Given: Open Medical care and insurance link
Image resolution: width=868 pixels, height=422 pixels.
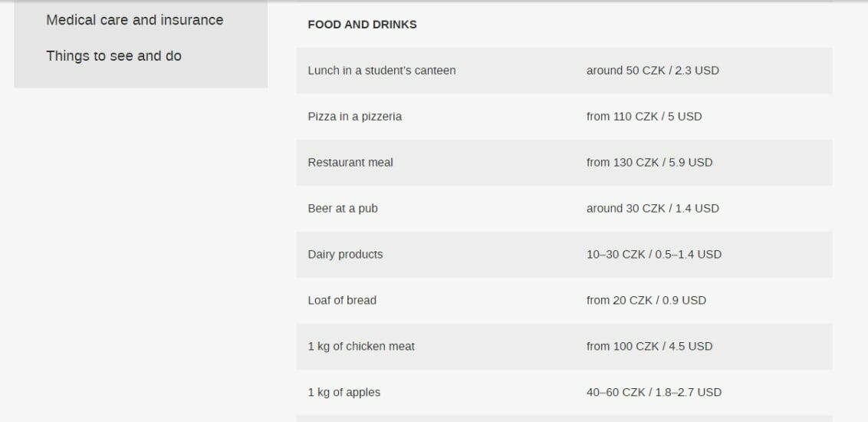Looking at the screenshot, I should coord(134,20).
